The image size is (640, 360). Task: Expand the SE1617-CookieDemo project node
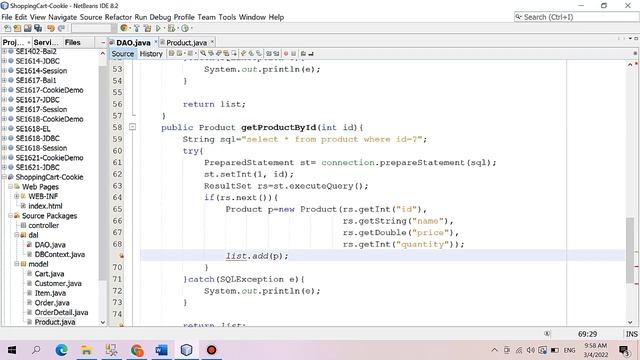tap(4, 90)
